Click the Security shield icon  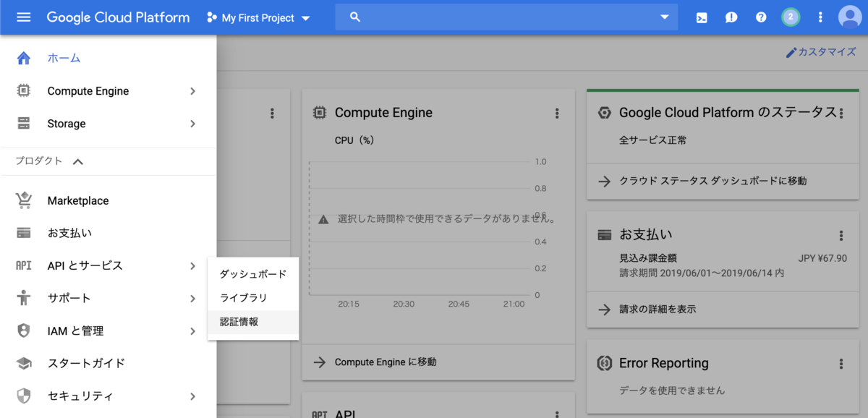pos(24,396)
